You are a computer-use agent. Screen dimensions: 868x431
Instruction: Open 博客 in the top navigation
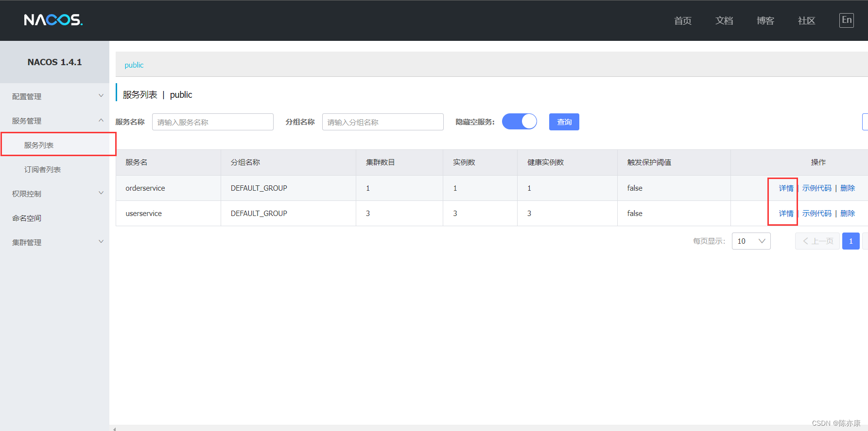tap(765, 20)
